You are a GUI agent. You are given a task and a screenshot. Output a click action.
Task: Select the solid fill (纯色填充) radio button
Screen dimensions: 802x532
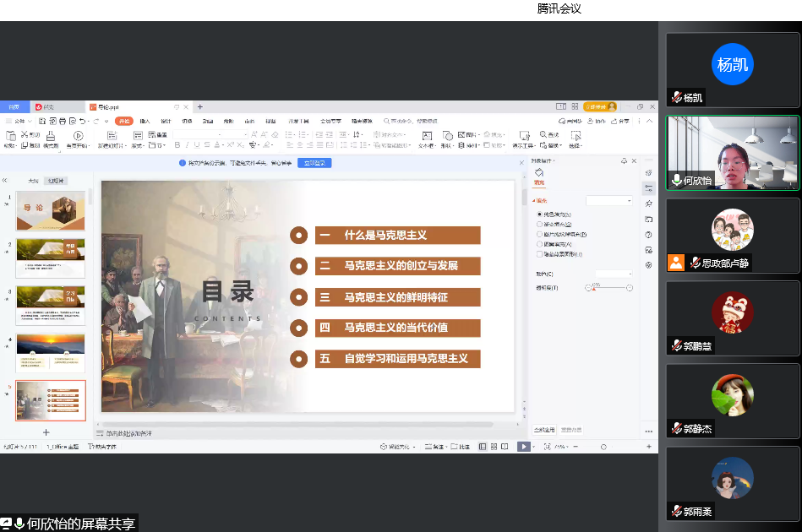(539, 214)
